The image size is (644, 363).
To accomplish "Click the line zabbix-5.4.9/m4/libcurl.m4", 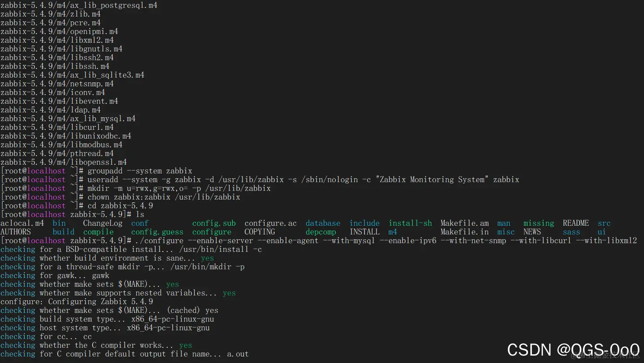I will point(57,127).
